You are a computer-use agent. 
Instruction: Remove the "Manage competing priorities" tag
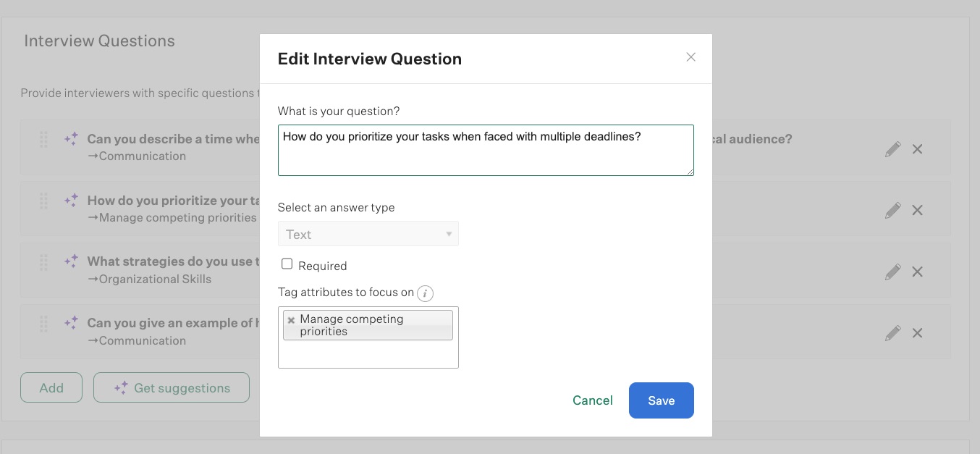click(x=291, y=319)
